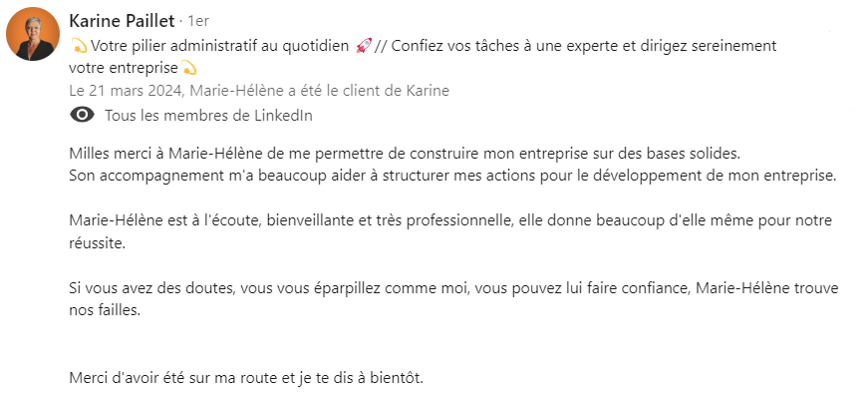This screenshot has height=395, width=868.
Task: Click the 'nos failles.' text
Action: 106,311
